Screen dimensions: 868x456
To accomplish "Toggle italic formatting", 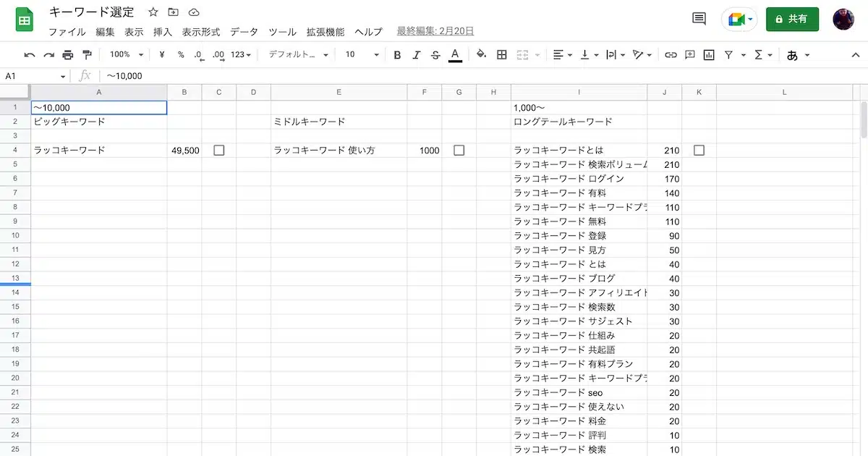I will click(416, 55).
